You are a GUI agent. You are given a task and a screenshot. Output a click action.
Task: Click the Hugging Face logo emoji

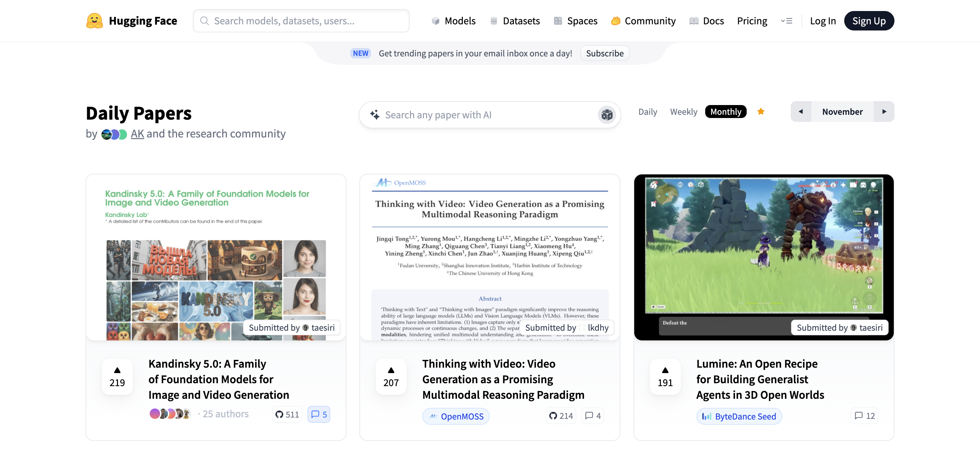point(94,20)
